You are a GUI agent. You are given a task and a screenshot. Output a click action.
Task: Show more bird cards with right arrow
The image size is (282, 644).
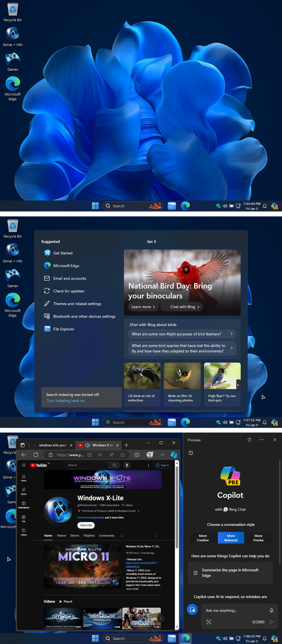point(238,385)
